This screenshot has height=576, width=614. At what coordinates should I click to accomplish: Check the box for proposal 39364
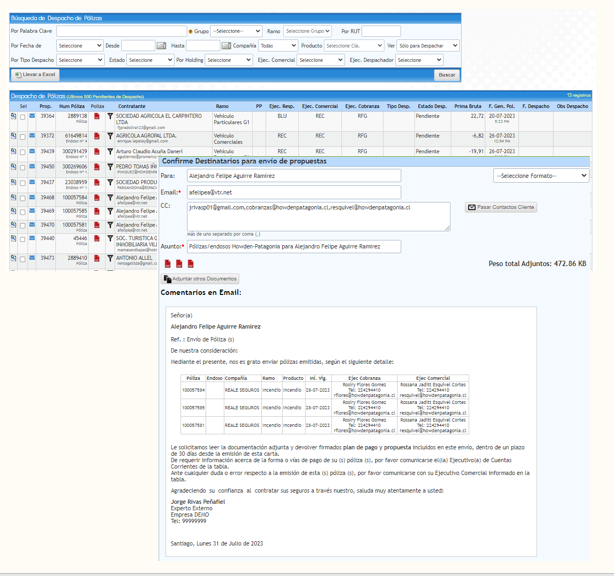[23, 117]
